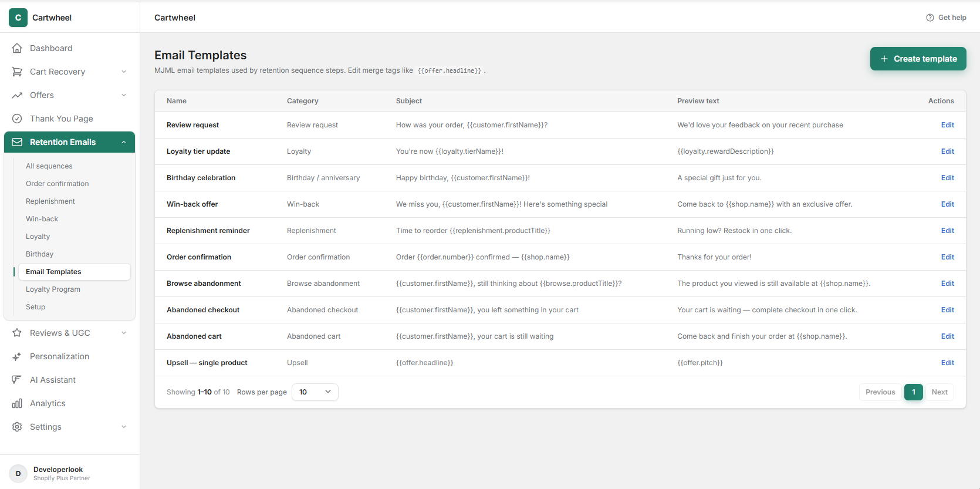Click the Create template button

(918, 59)
